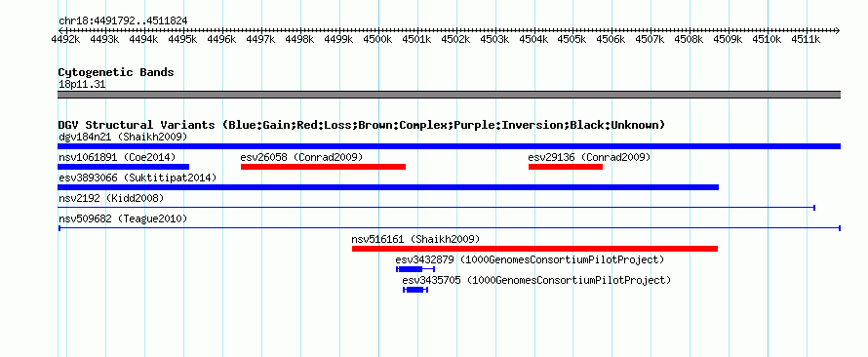This screenshot has height=357, width=868.
Task: Open the nsv2192 (Kidd2008) label
Action: (x=111, y=198)
